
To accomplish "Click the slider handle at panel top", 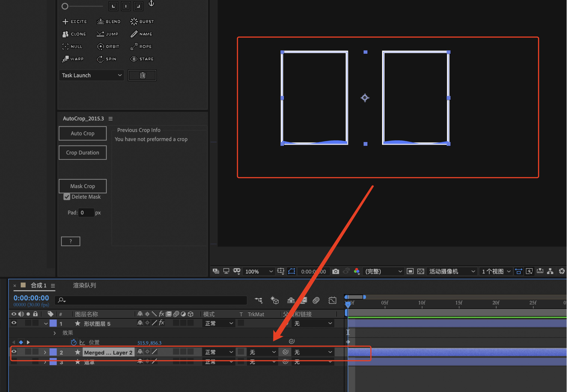I will [65, 6].
